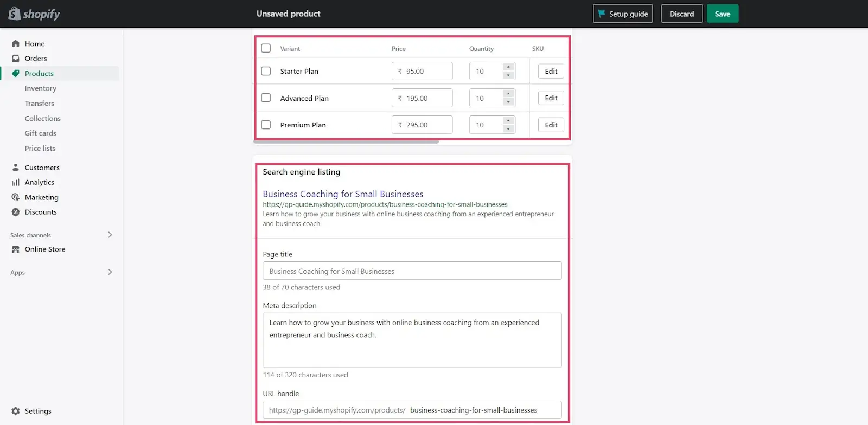Click the Settings gear icon
This screenshot has width=868, height=425.
pos(16,411)
